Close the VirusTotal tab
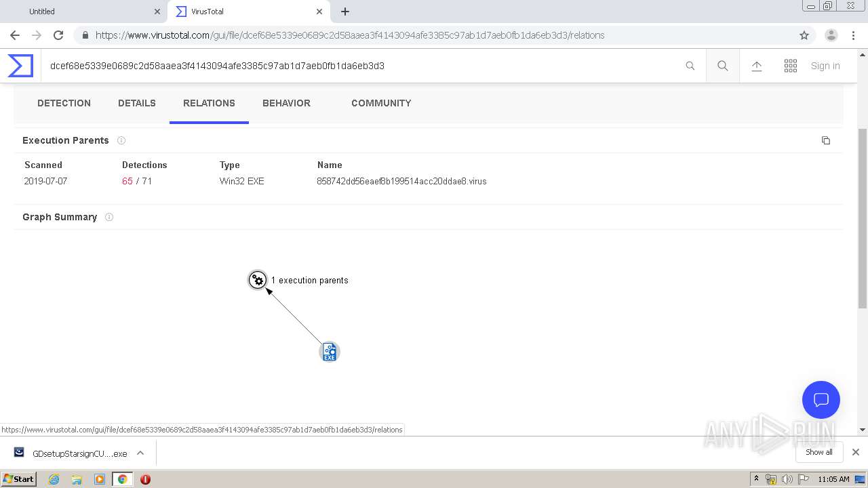 point(319,12)
